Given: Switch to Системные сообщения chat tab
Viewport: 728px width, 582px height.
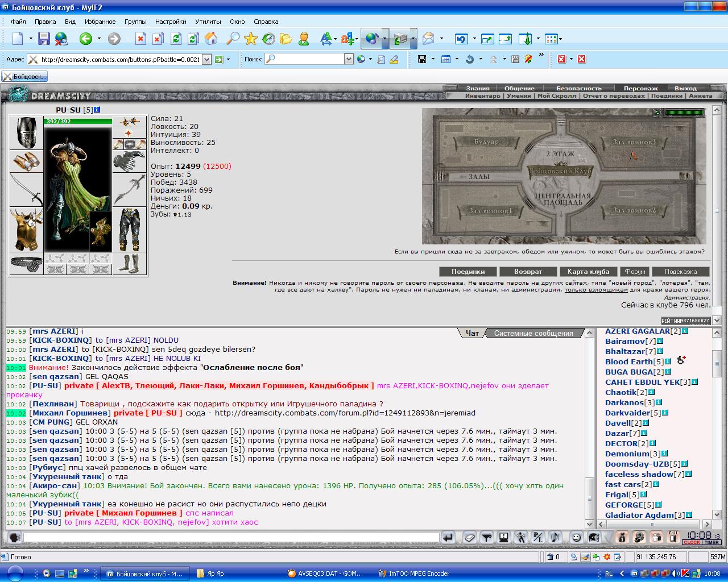Looking at the screenshot, I should [x=533, y=334].
